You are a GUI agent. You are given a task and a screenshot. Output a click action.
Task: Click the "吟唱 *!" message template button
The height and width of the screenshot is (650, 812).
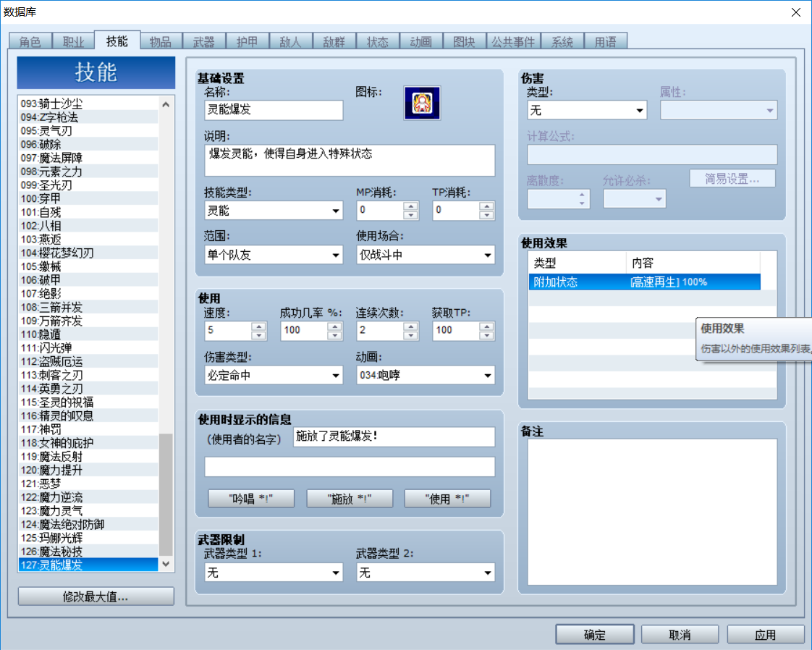click(x=251, y=499)
